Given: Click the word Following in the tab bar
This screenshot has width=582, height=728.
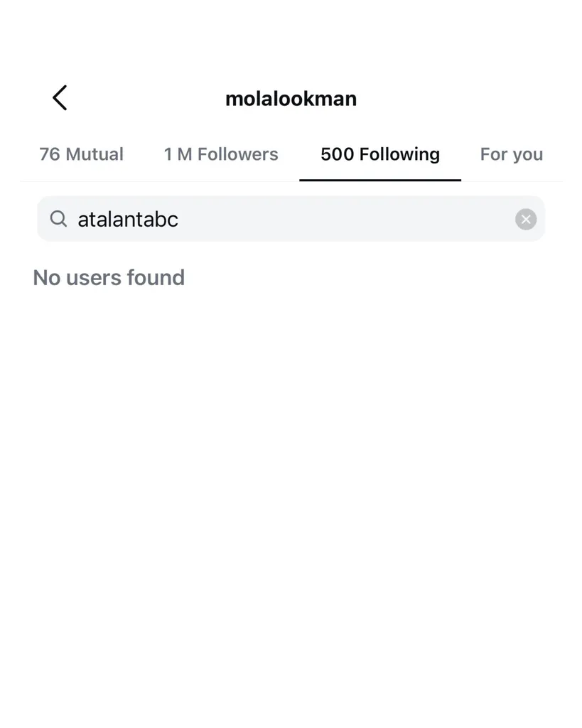Looking at the screenshot, I should pyautogui.click(x=399, y=154).
